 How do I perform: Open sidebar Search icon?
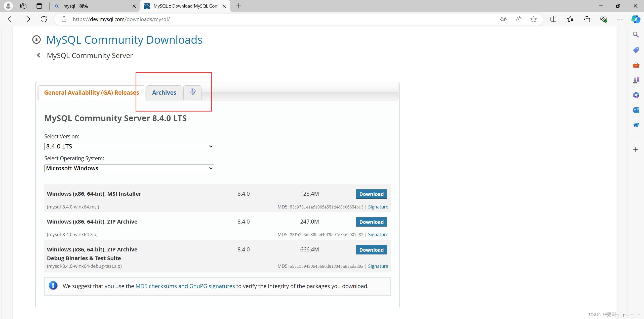tap(636, 35)
